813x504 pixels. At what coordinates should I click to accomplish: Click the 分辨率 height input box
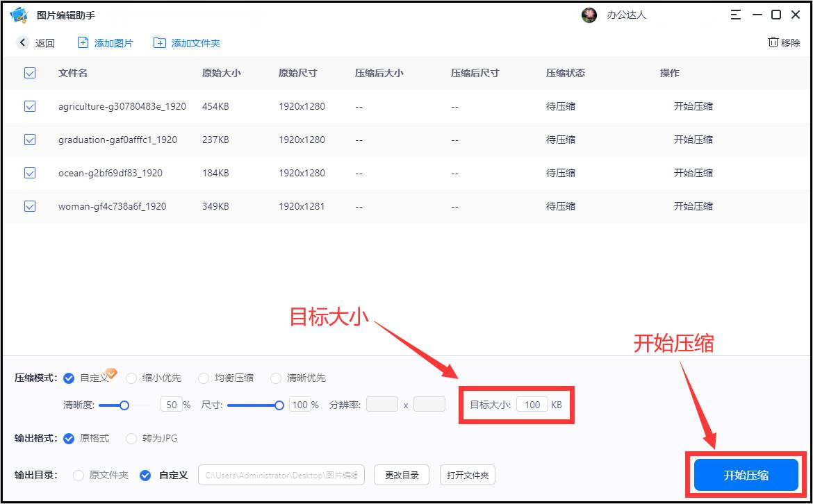429,404
